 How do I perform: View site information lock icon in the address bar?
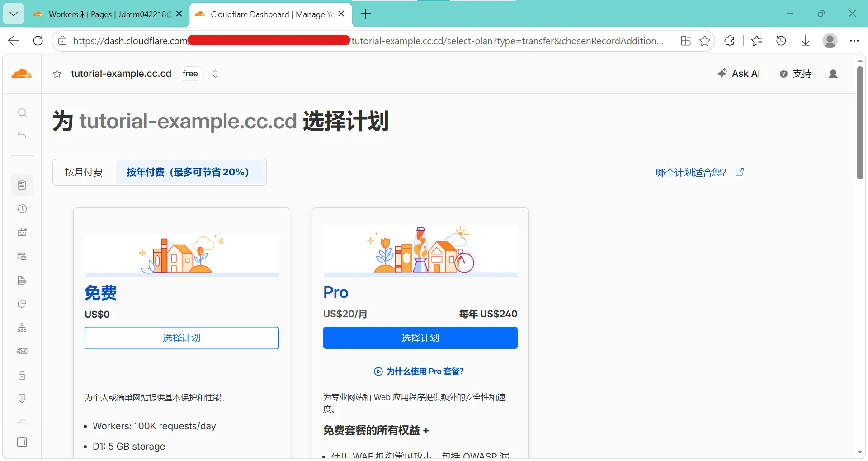click(x=63, y=41)
